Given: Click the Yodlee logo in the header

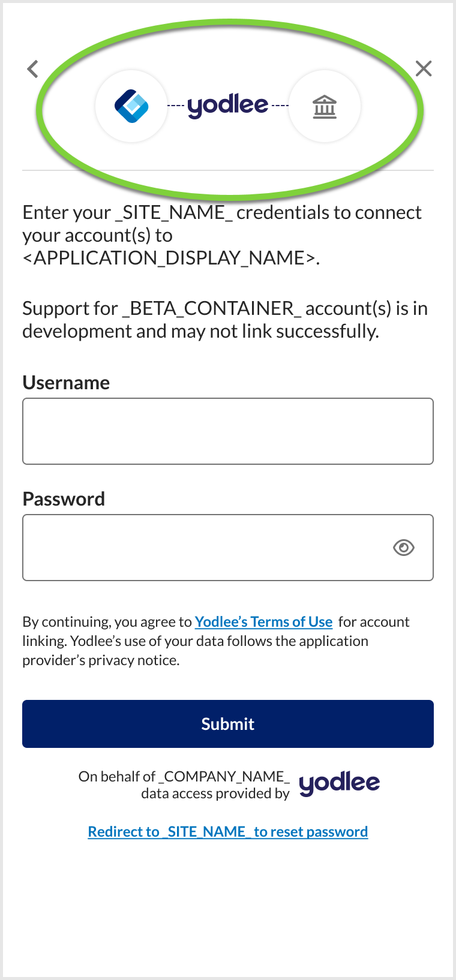Looking at the screenshot, I should (228, 106).
